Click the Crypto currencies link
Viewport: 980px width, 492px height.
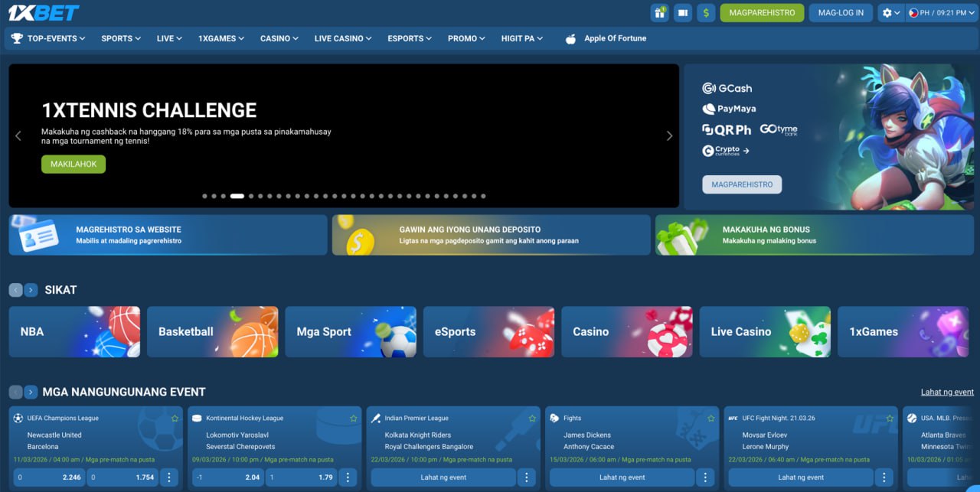[725, 151]
